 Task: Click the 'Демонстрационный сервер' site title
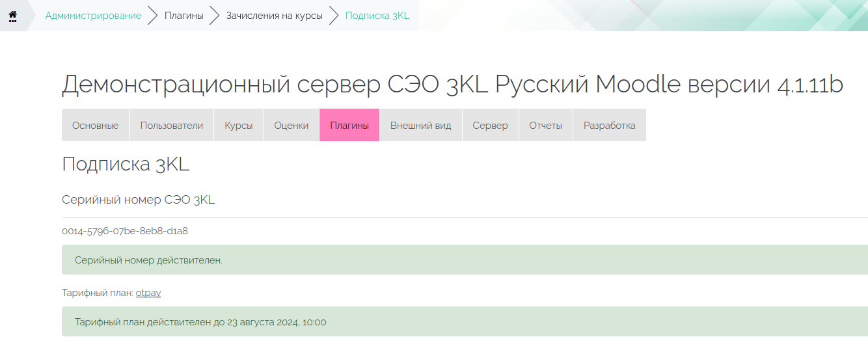click(452, 85)
